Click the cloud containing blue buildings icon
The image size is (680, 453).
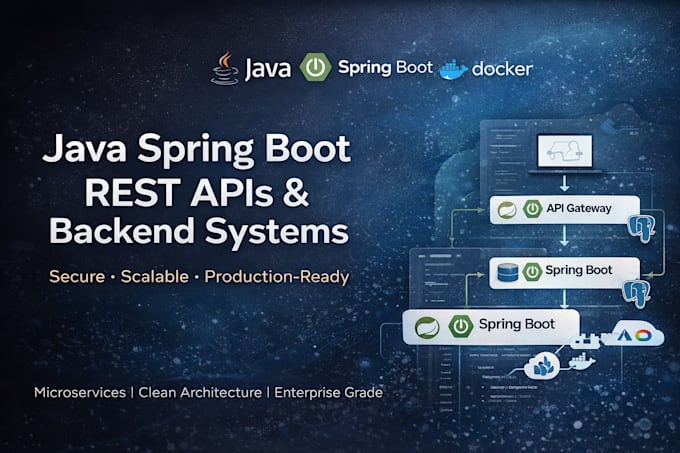point(544,366)
